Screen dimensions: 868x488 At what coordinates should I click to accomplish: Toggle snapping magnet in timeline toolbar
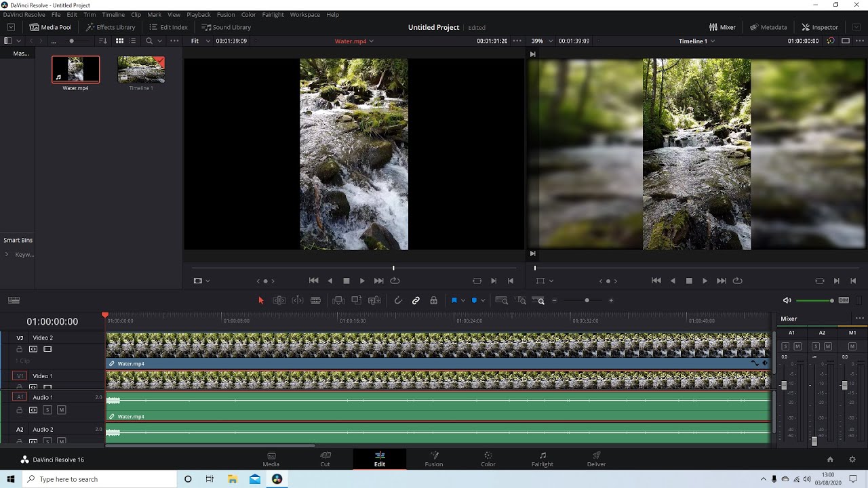[398, 300]
